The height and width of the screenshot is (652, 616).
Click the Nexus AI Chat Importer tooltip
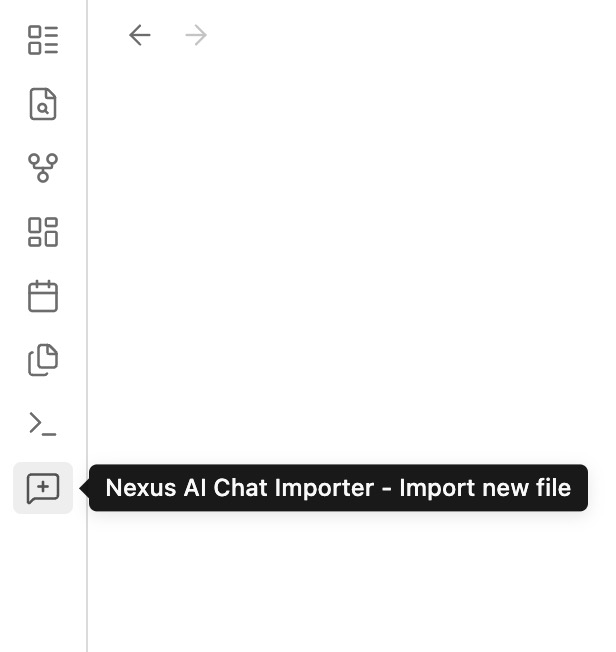[x=338, y=488]
